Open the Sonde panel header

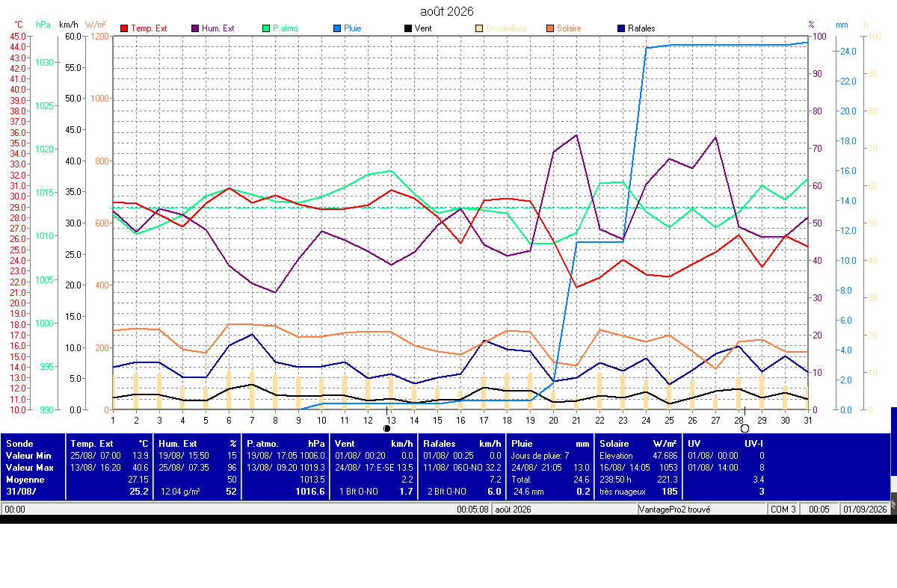click(19, 443)
